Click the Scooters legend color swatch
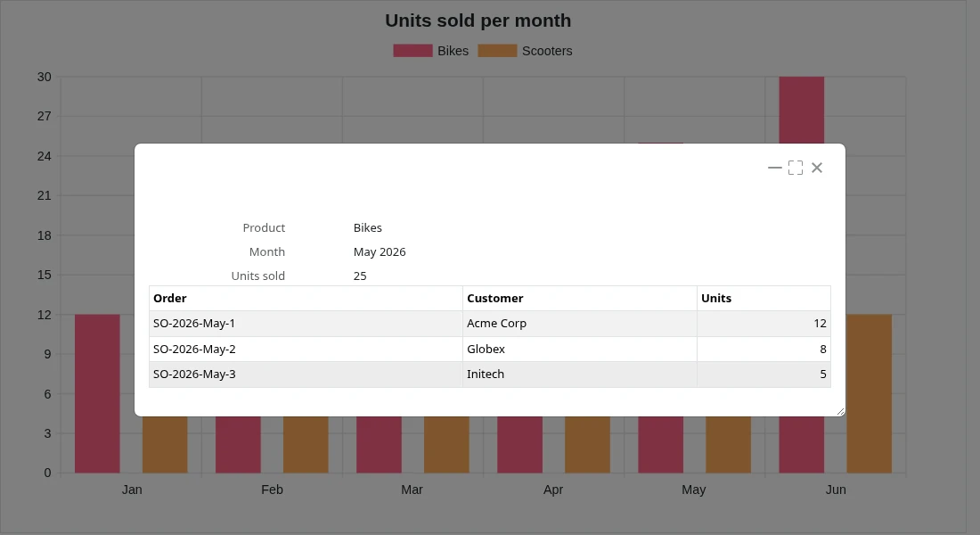This screenshot has width=980, height=535. coord(497,51)
